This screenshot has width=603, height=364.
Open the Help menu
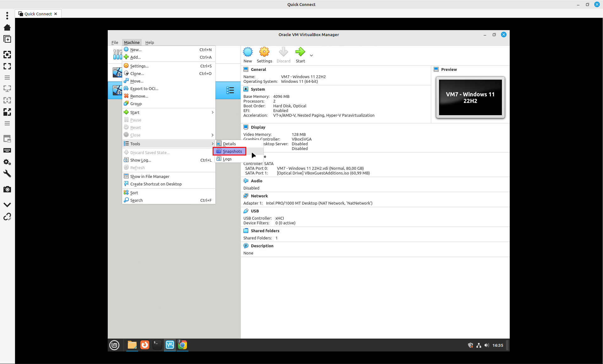(x=149, y=42)
